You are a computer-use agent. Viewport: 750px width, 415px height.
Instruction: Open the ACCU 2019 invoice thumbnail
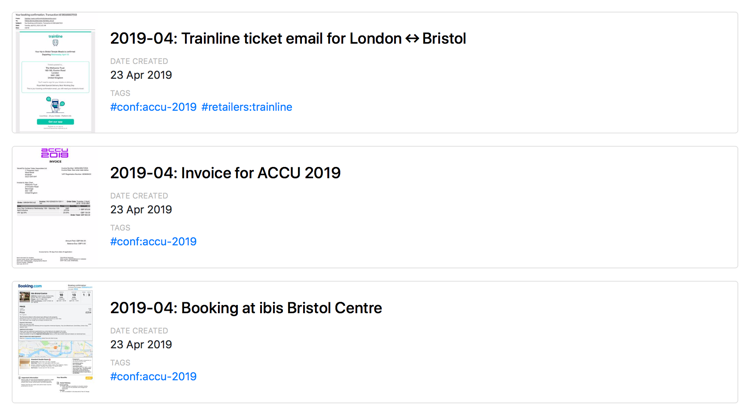(x=55, y=207)
